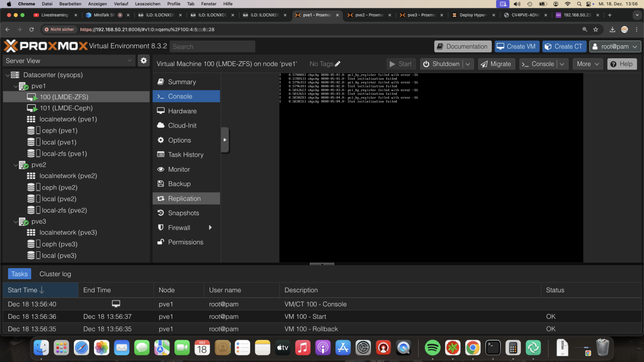
Task: Expand the Firewall submenu arrow
Action: click(210, 228)
